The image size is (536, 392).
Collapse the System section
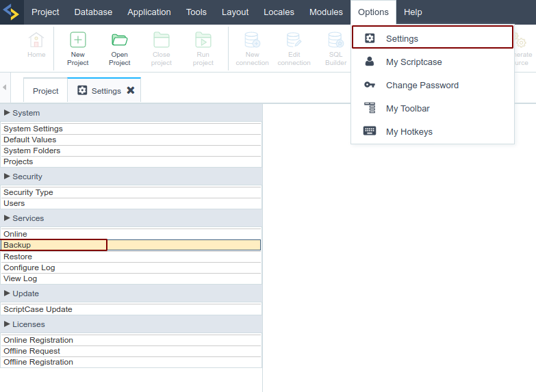(8, 113)
